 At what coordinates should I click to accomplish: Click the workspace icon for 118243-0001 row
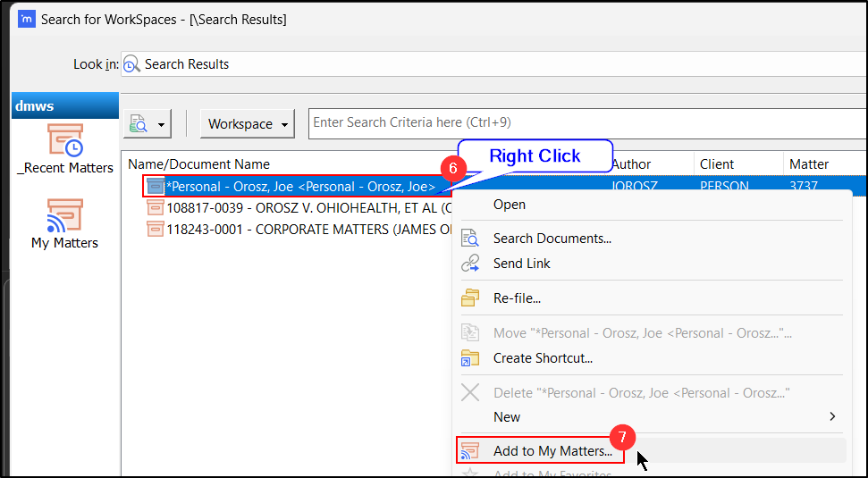(x=155, y=229)
